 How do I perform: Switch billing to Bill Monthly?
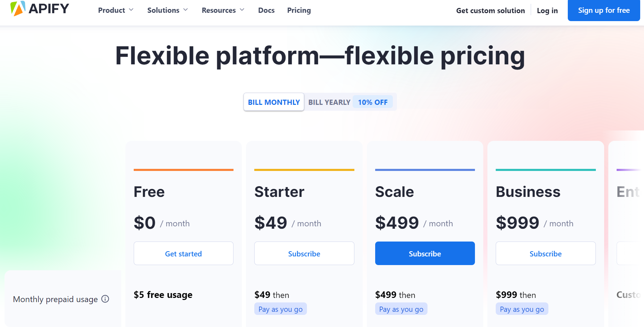click(x=274, y=102)
